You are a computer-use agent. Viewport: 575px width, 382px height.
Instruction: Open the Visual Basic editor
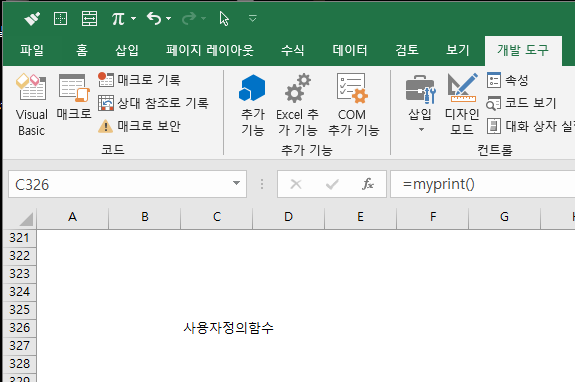pyautogui.click(x=32, y=104)
